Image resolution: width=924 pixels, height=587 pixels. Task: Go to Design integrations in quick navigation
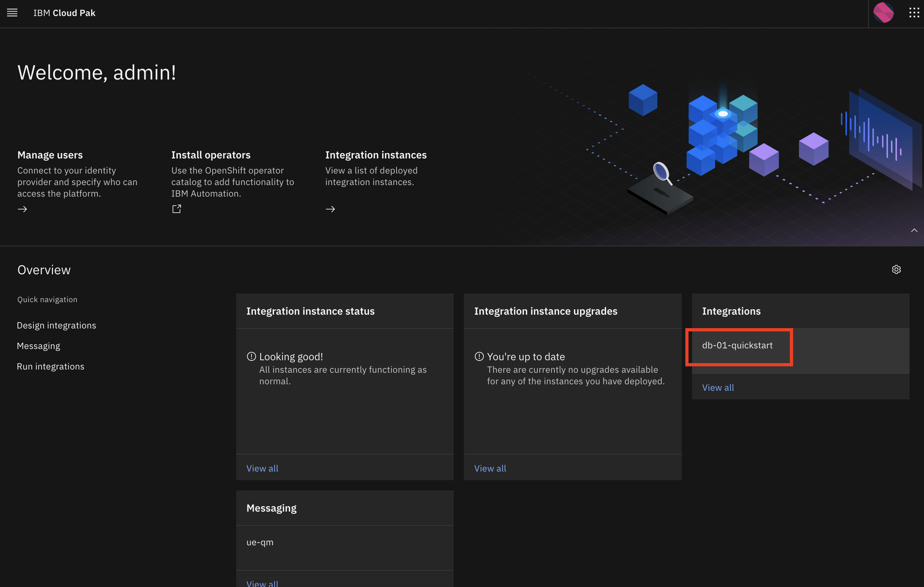[x=56, y=325]
